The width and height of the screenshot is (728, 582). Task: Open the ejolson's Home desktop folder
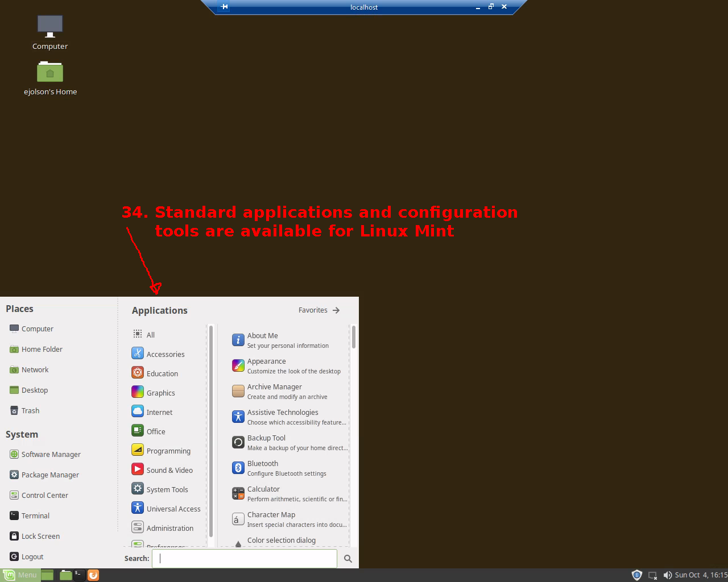pos(50,78)
